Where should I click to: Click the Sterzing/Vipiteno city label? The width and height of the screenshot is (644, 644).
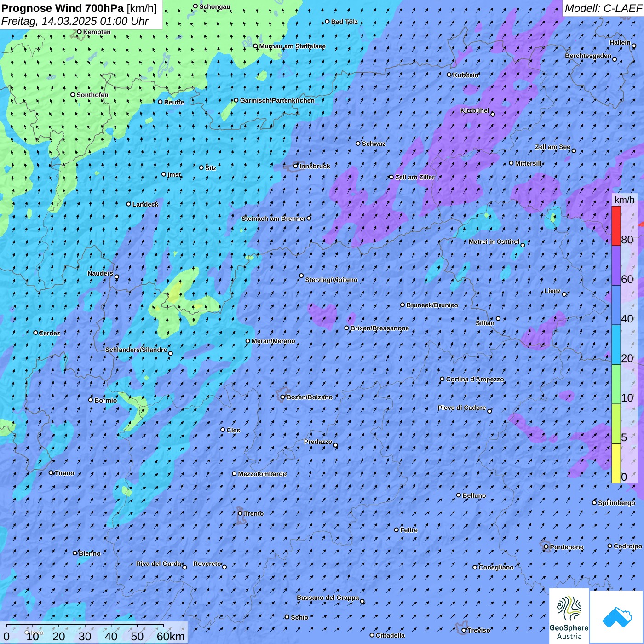point(331,280)
